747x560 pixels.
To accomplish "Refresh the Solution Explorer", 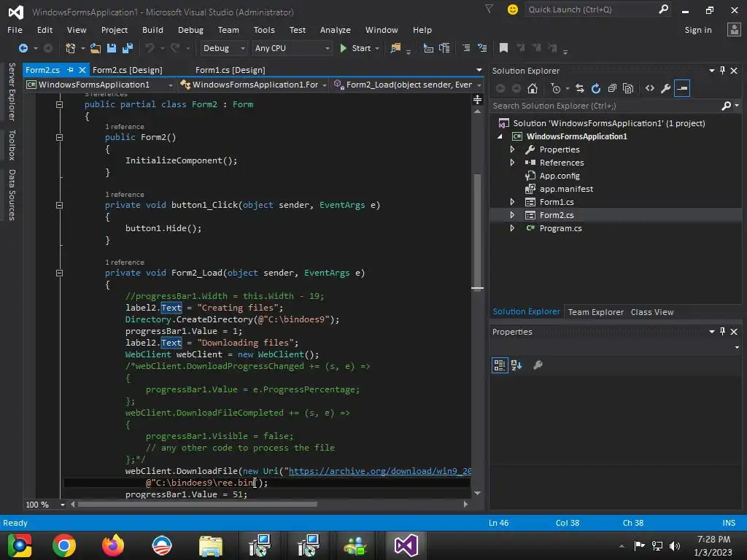I will tap(595, 88).
